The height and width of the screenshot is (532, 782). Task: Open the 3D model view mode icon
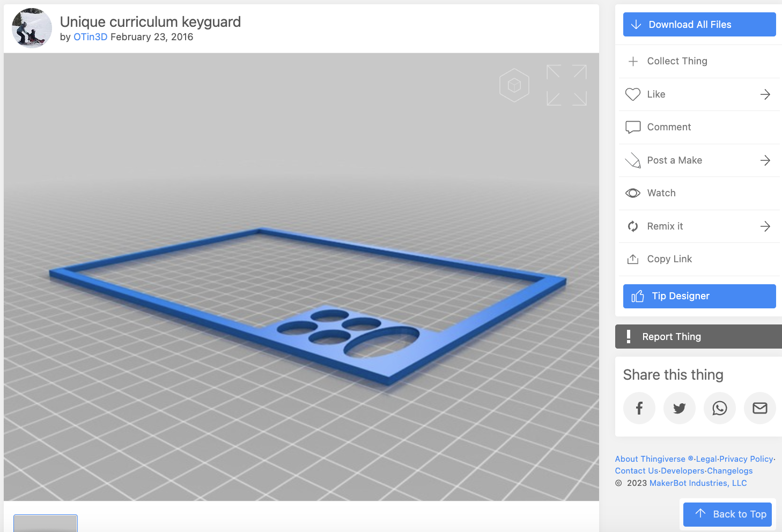(x=514, y=85)
